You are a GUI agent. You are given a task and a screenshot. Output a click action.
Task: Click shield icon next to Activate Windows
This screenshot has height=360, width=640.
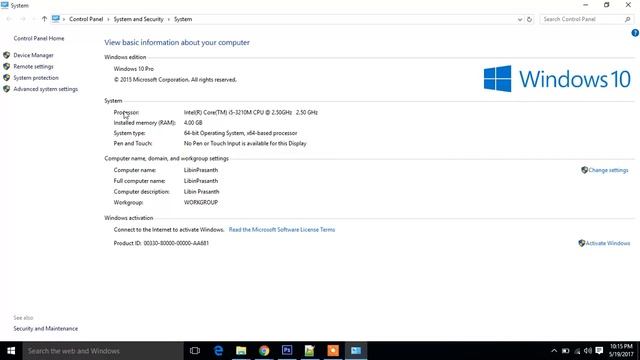coord(582,243)
